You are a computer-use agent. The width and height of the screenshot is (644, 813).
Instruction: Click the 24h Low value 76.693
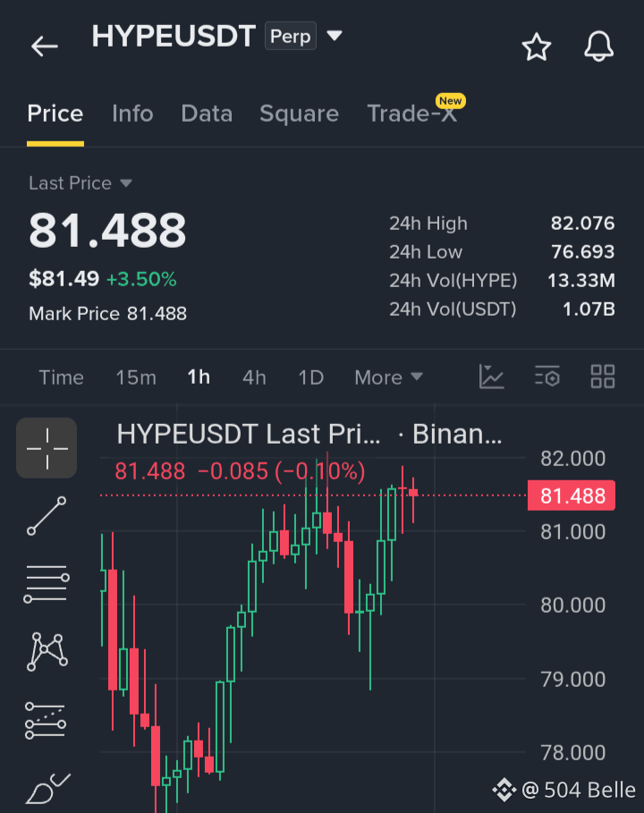coord(582,252)
